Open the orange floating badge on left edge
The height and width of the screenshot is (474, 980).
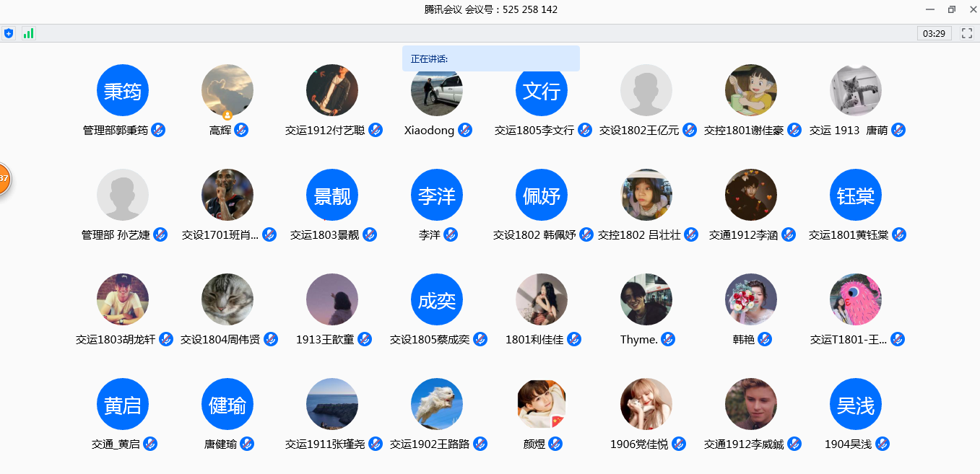pos(4,179)
